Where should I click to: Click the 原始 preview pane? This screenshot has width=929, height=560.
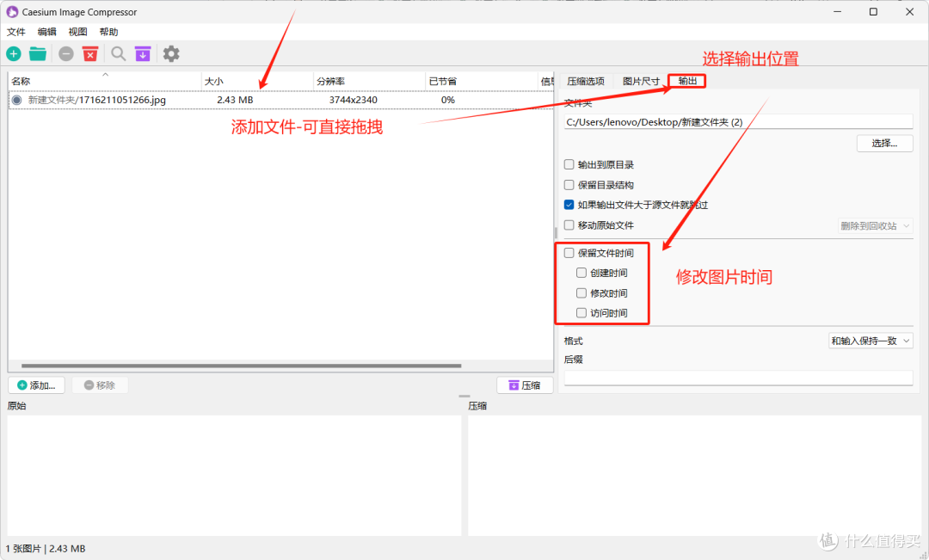coord(234,475)
